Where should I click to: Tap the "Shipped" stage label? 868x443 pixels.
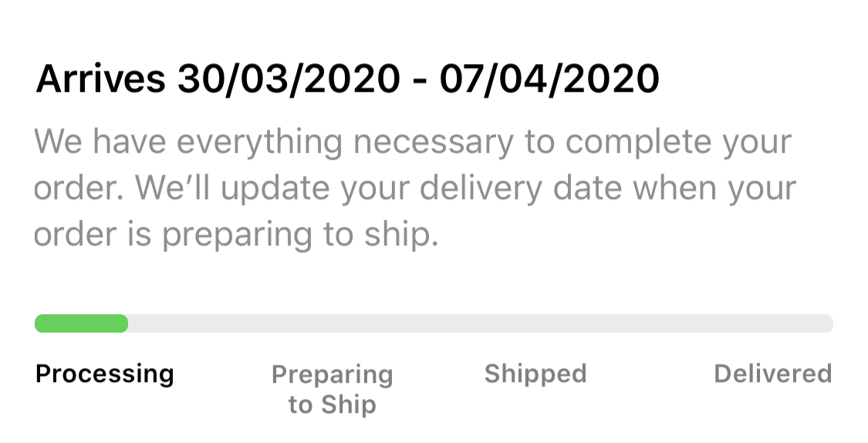535,374
